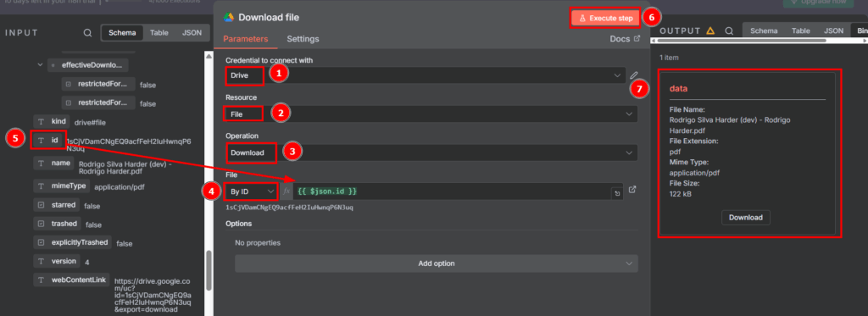Viewport: 868px width, 316px height.
Task: Click the 'data' heading in output card
Action: click(678, 89)
